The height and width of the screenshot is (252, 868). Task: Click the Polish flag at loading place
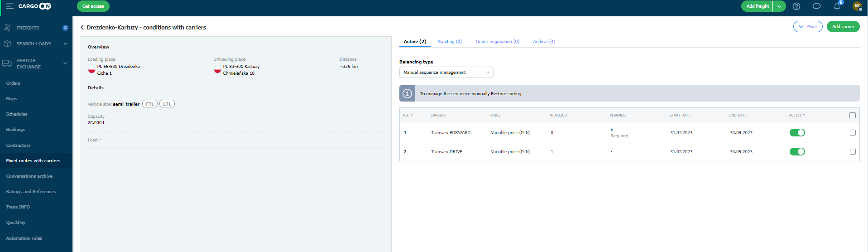tap(91, 70)
